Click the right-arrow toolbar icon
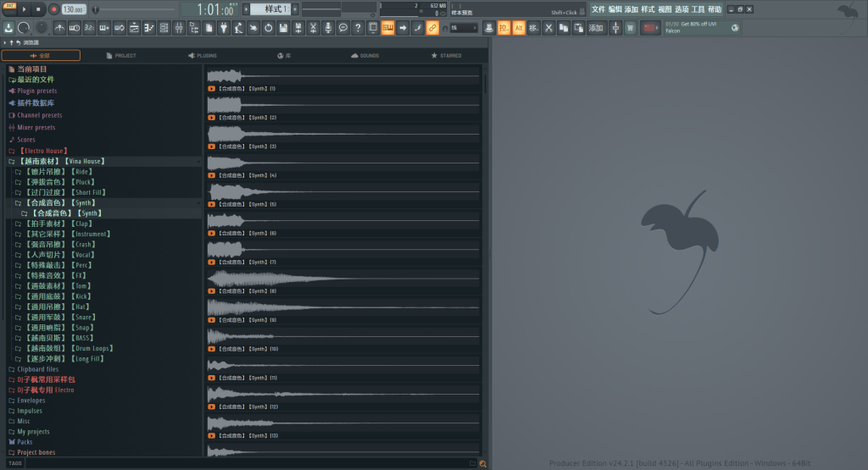Image resolution: width=868 pixels, height=470 pixels. (403, 28)
